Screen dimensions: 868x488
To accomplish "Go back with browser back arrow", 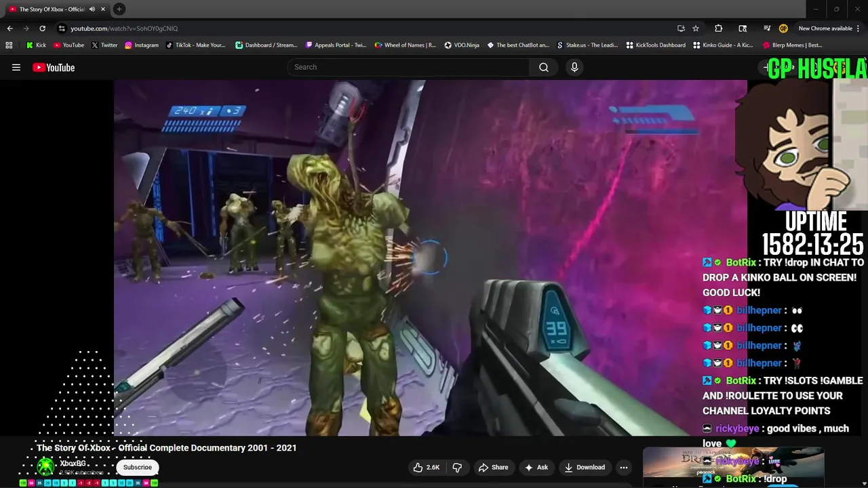I will pos(9,28).
